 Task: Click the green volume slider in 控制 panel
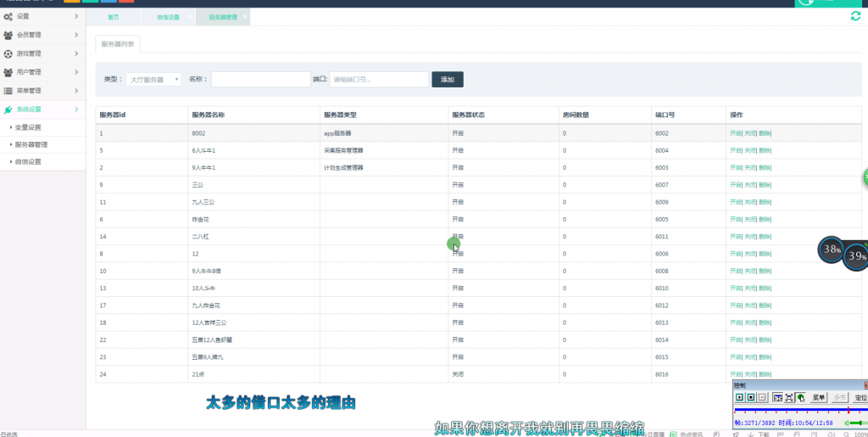(859, 423)
